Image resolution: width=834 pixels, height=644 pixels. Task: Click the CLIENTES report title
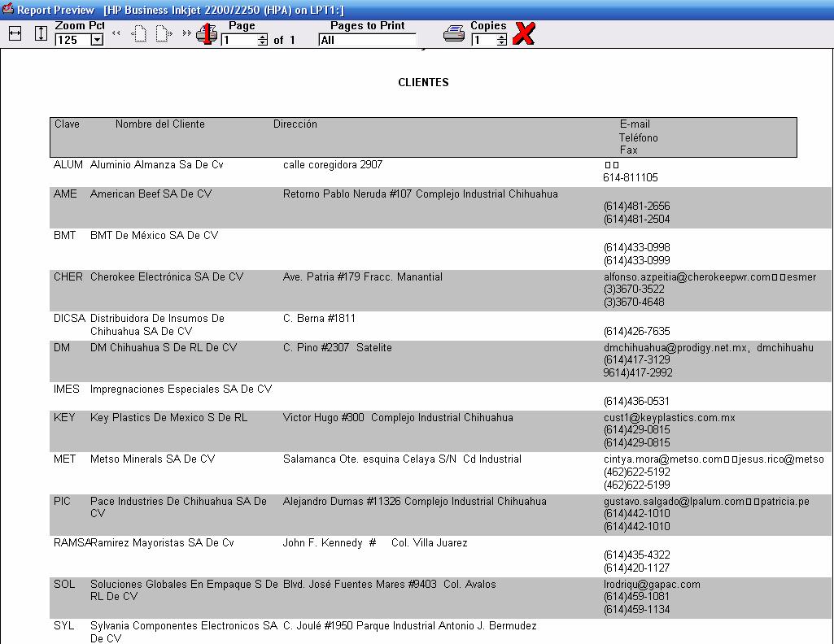423,82
